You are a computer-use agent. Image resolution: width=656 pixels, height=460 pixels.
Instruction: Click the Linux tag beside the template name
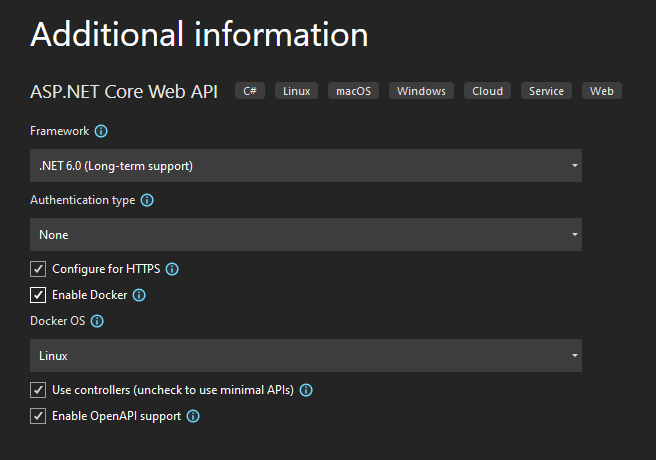click(x=296, y=91)
